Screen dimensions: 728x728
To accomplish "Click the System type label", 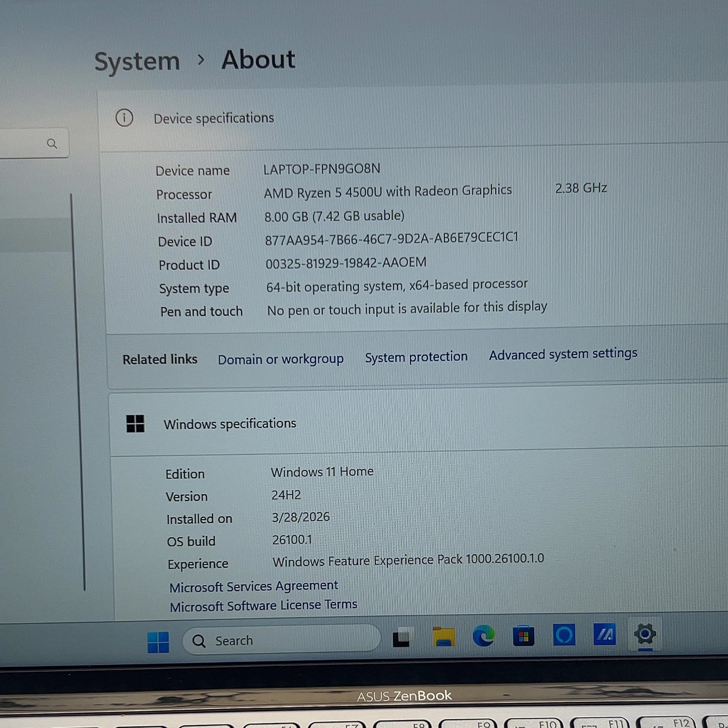I will tap(194, 288).
